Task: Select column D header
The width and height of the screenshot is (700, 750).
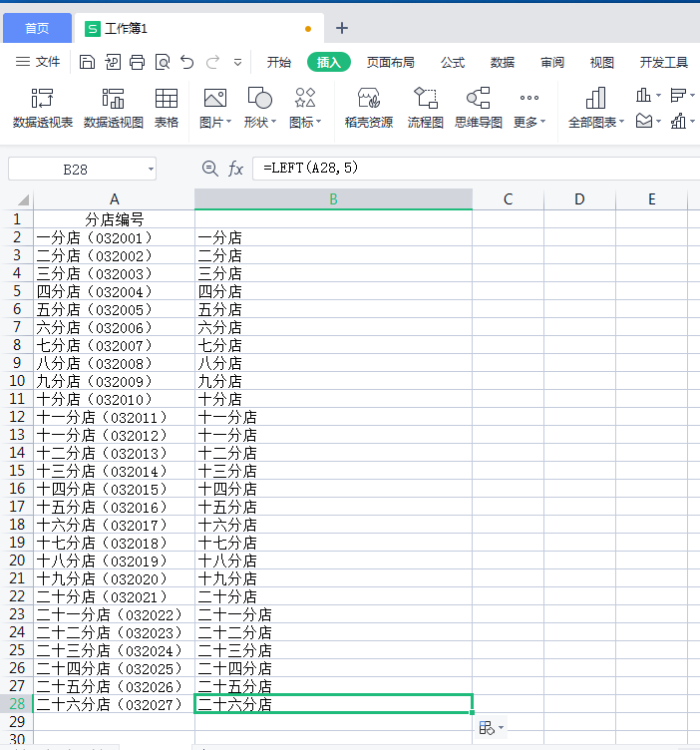Action: tap(579, 199)
